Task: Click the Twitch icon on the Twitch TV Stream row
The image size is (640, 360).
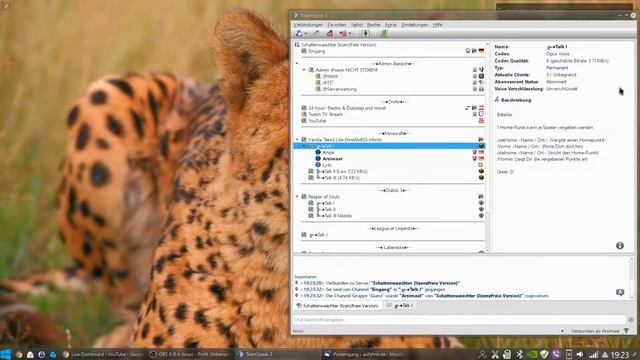Action: (x=481, y=114)
